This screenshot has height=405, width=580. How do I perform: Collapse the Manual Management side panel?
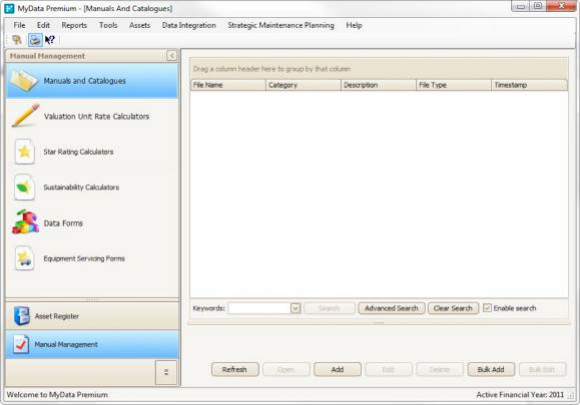(x=172, y=55)
